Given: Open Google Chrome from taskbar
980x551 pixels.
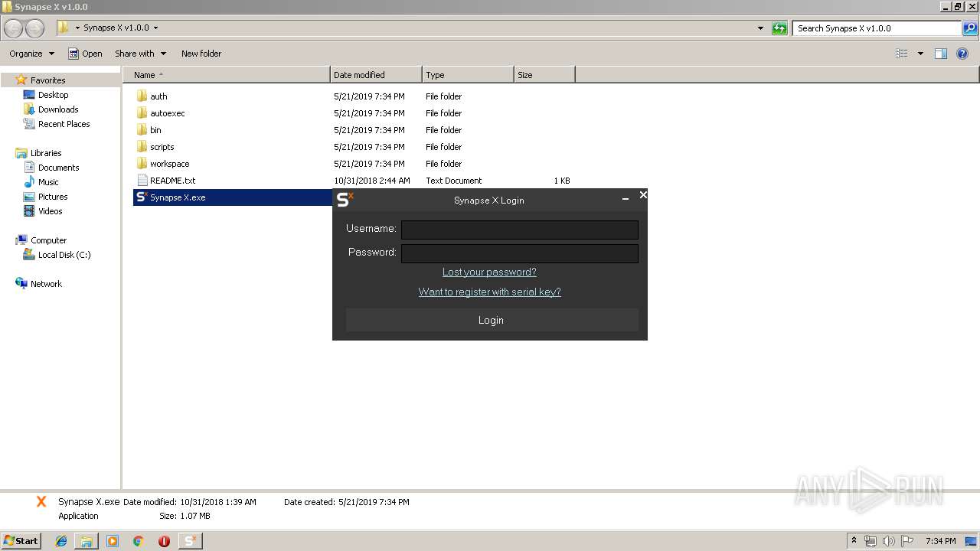Looking at the screenshot, I should coord(139,541).
